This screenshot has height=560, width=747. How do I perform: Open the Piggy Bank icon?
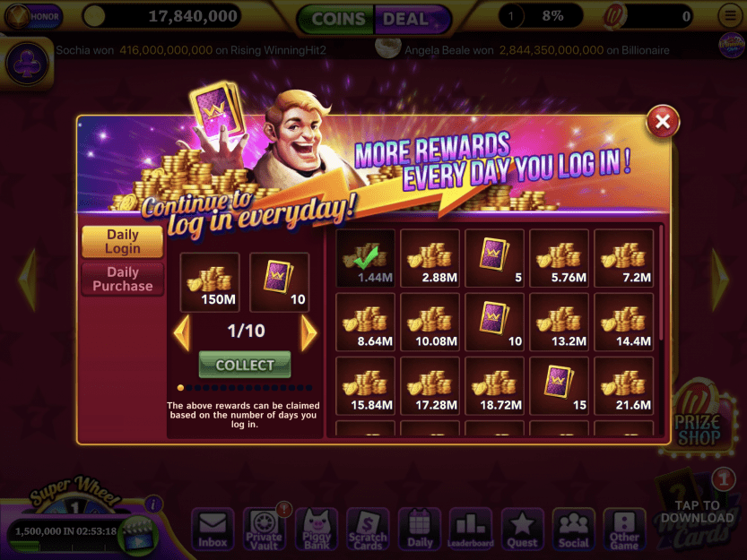tap(317, 529)
